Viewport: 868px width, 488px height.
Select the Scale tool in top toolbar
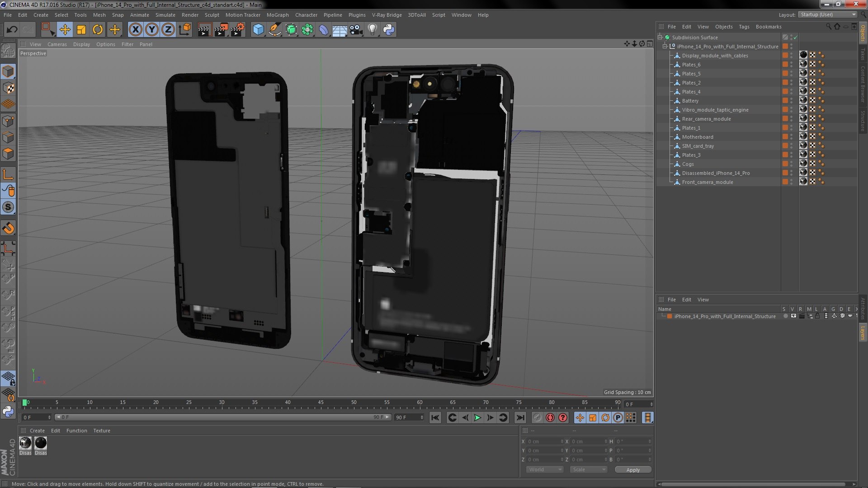81,30
